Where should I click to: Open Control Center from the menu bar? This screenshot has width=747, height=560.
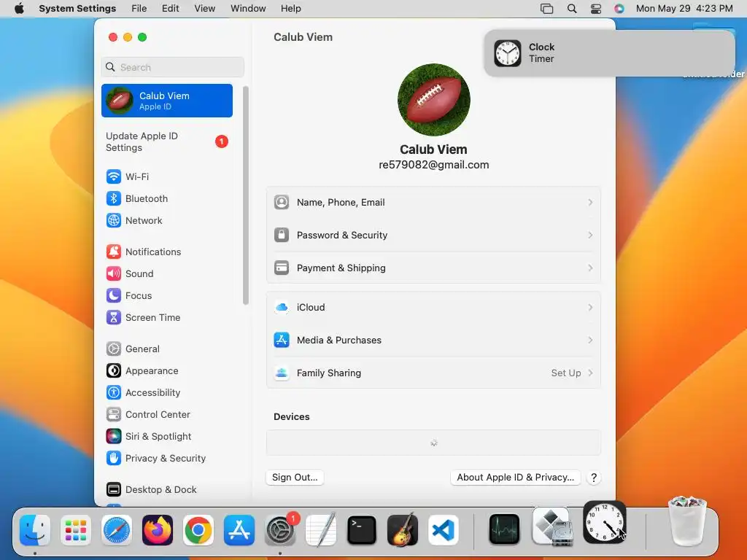[x=596, y=9]
